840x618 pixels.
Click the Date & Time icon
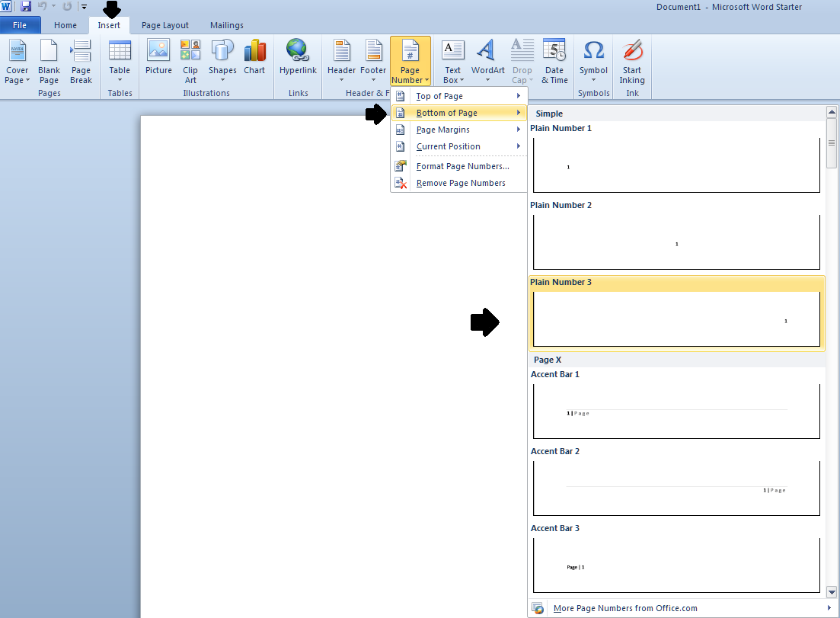click(554, 61)
